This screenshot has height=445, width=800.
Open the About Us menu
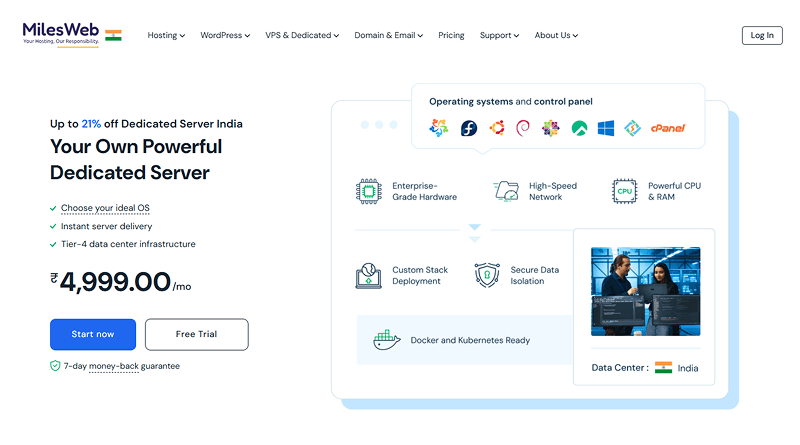556,35
